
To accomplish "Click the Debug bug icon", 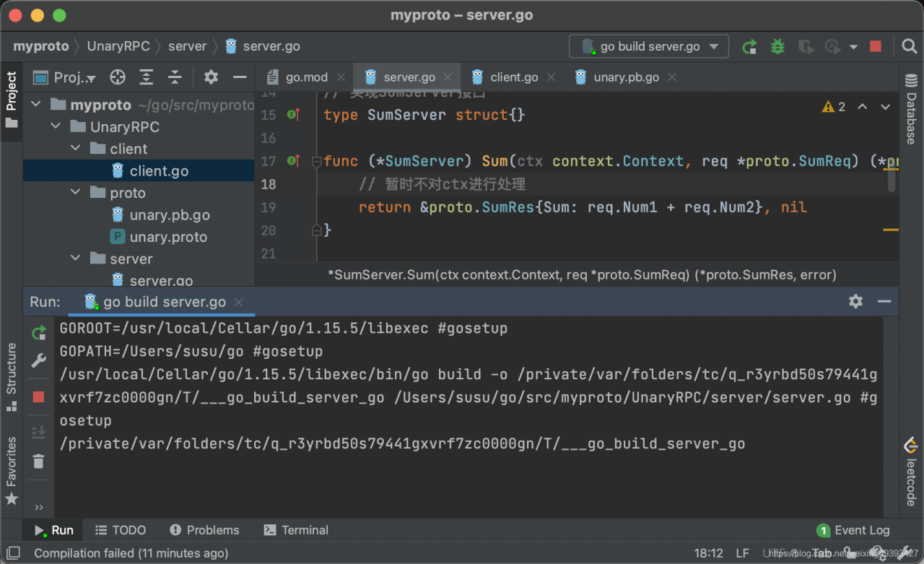I will (x=777, y=47).
